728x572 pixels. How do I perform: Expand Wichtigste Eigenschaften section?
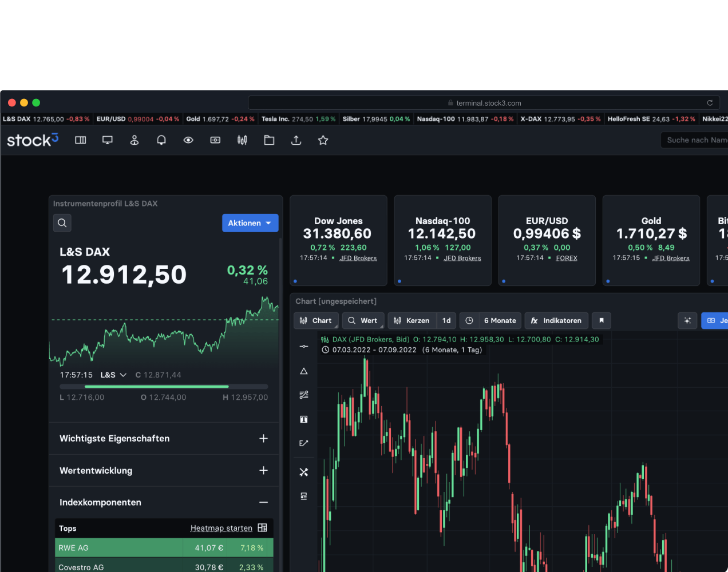[x=164, y=439]
